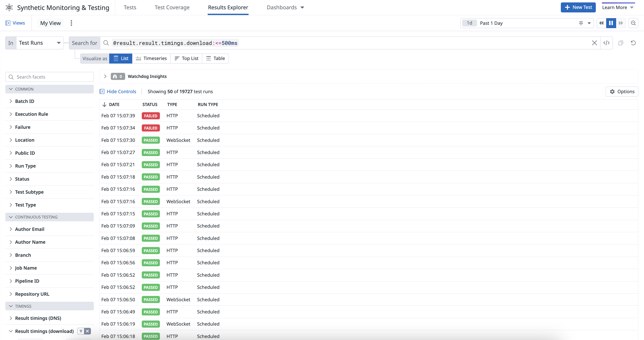The width and height of the screenshot is (644, 340).
Task: Open the Dashboards dropdown menu
Action: [286, 8]
